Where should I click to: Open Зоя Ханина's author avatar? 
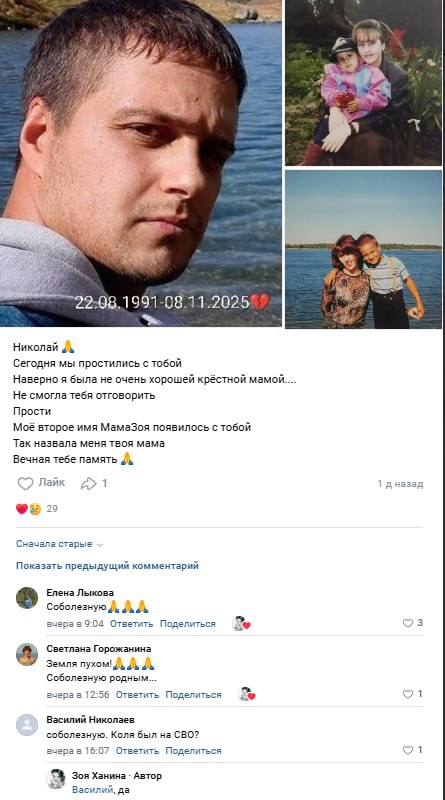point(56,779)
